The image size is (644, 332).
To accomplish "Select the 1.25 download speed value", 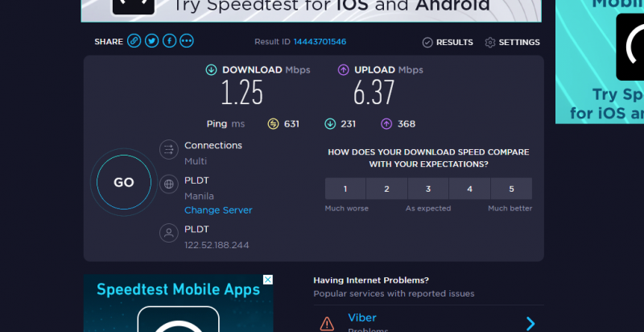I will click(x=242, y=93).
